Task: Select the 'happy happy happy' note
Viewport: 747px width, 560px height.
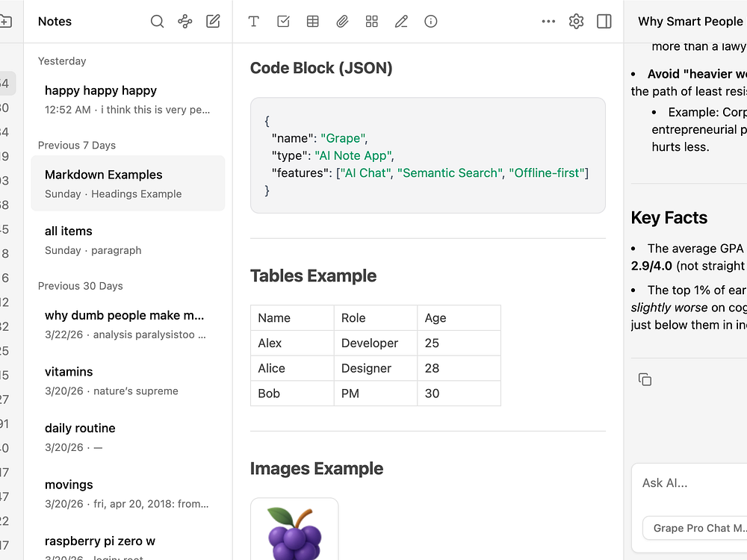Action: click(x=128, y=99)
